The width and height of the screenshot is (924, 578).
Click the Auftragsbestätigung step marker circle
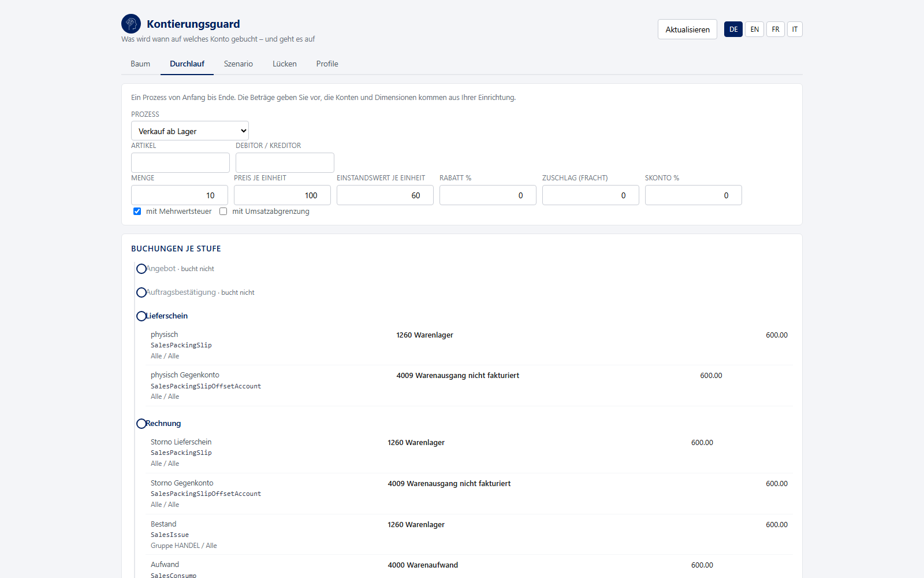[x=141, y=292]
